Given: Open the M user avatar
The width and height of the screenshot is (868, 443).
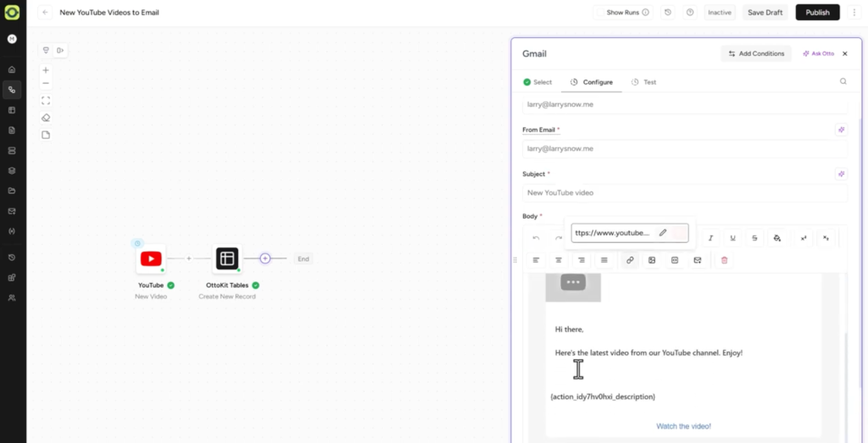Looking at the screenshot, I should 12,39.
